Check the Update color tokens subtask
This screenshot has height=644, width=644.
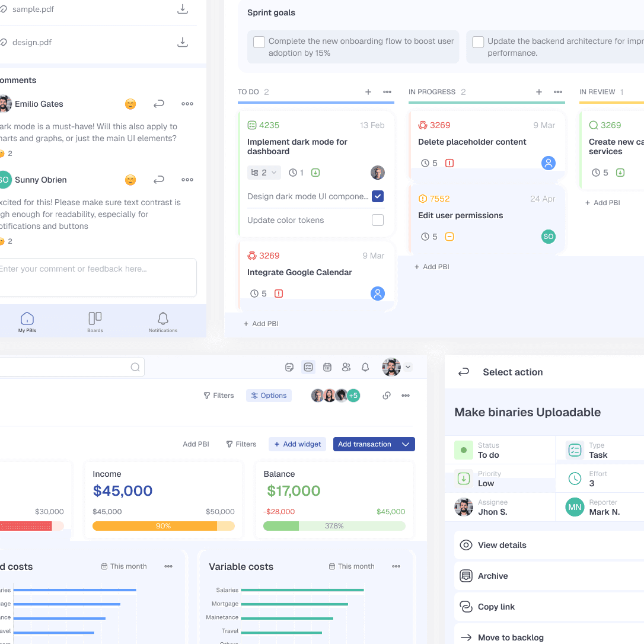tap(378, 220)
